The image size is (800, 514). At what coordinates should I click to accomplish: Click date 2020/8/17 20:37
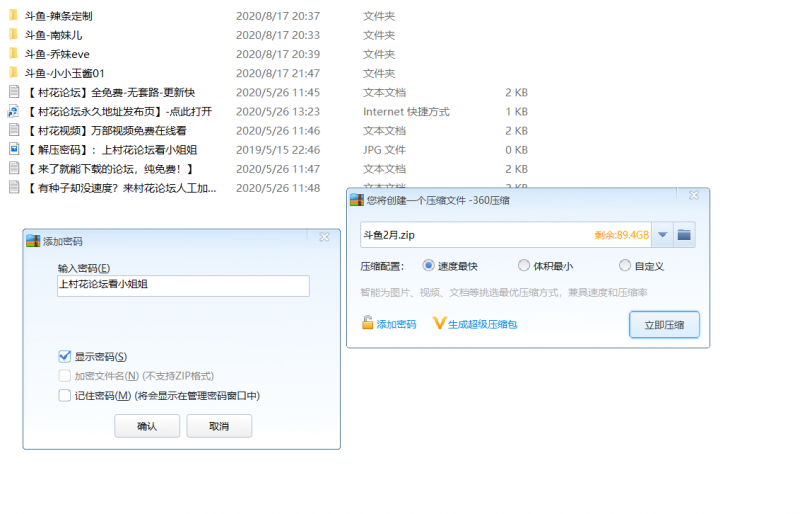[278, 16]
